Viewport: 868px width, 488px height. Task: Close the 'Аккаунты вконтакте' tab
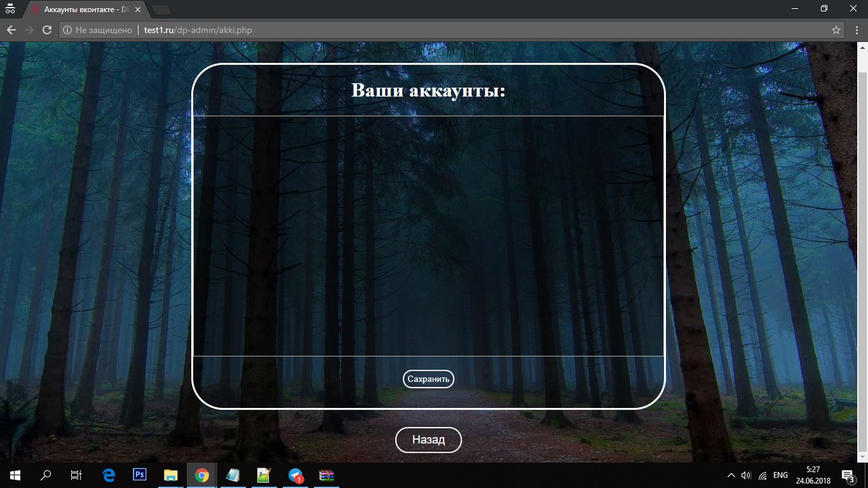coord(138,9)
